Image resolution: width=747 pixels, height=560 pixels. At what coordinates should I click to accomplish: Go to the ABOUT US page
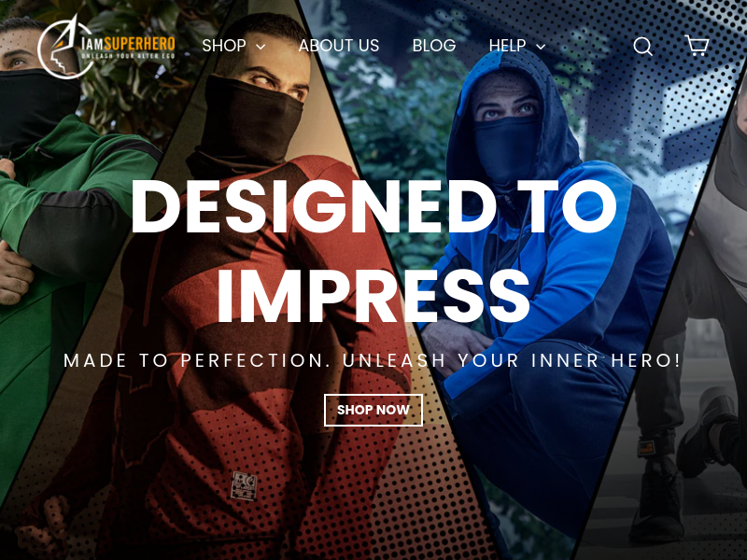click(x=339, y=46)
